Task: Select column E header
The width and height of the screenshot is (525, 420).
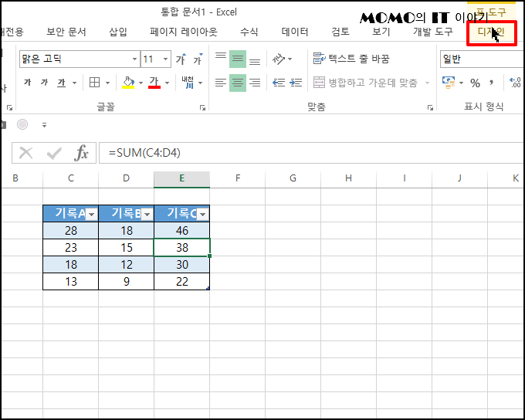Action: [x=181, y=179]
